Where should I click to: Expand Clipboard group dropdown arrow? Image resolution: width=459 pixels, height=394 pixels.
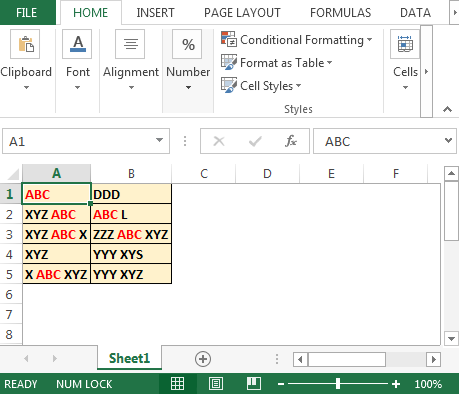(26, 87)
